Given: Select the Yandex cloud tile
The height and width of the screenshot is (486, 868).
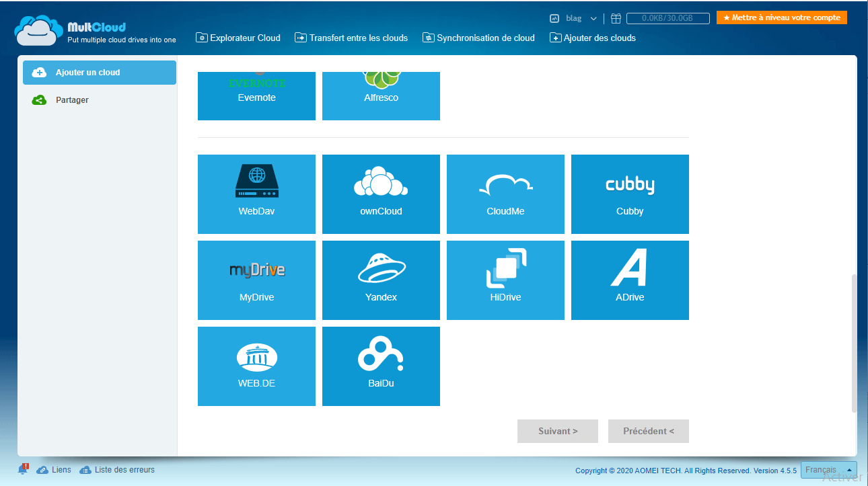Looking at the screenshot, I should (381, 280).
